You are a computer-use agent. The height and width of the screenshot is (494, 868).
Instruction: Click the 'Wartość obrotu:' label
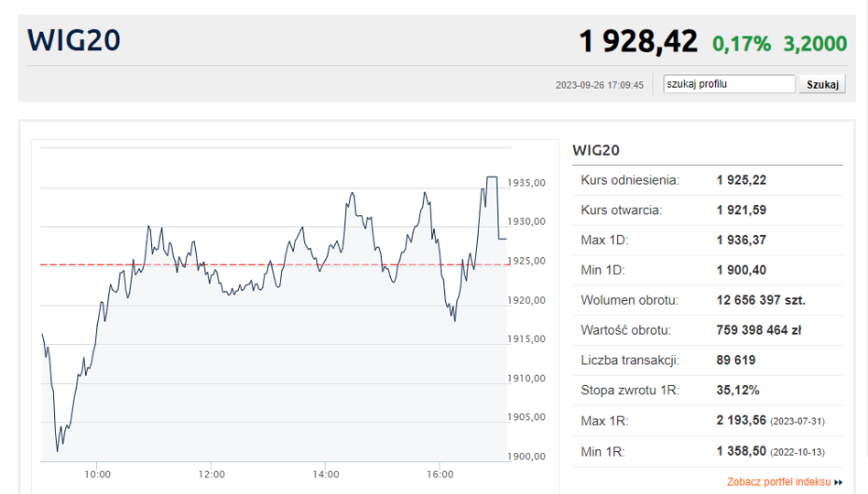[x=625, y=329]
